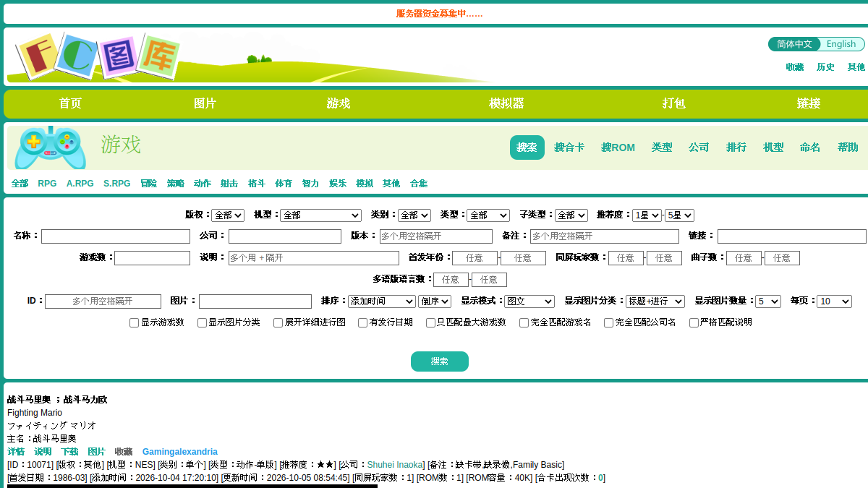Click into the ID input field
The height and width of the screenshot is (488, 868).
(x=103, y=301)
